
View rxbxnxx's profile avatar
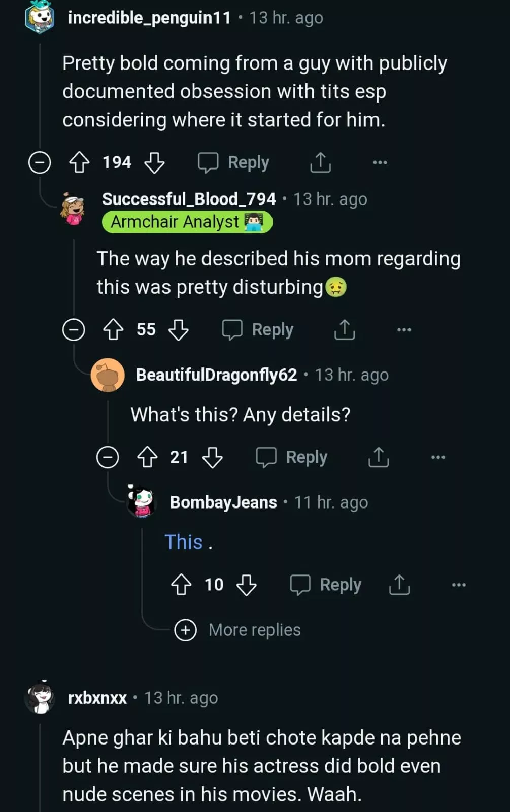pos(40,698)
